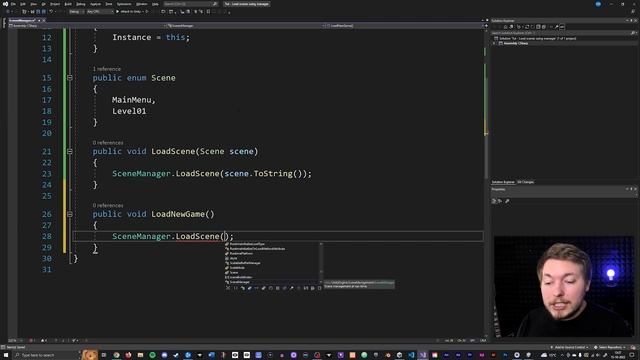The height and width of the screenshot is (360, 640).
Task: Click the Windows taskbar search box
Action: click(x=46, y=355)
